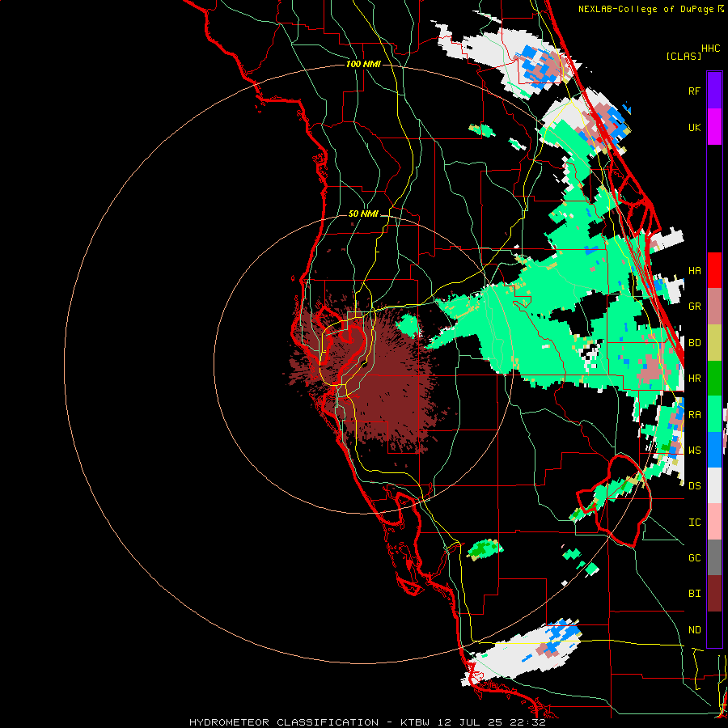Screen dimensions: 728x728
Task: Click the RF legend label
Action: coord(694,91)
